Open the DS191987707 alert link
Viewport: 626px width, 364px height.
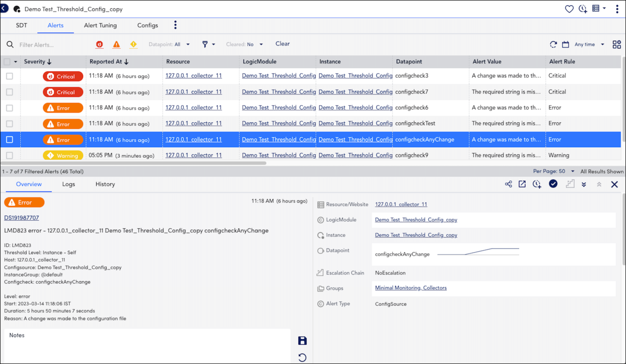point(22,218)
